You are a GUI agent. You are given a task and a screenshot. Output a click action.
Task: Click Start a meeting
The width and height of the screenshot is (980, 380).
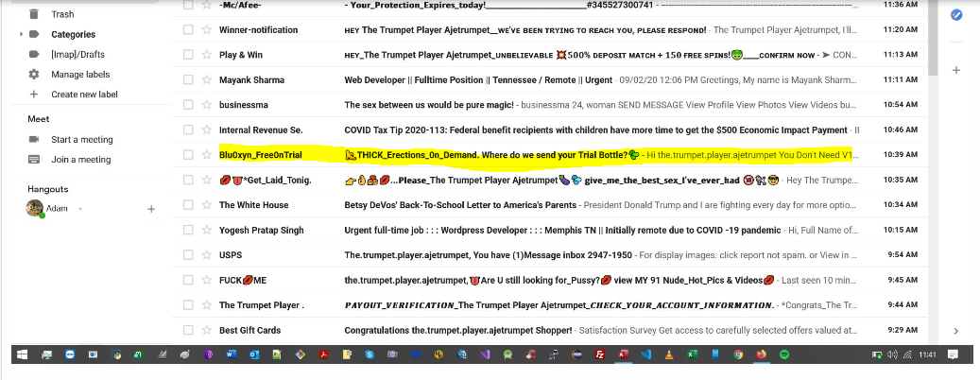click(82, 139)
